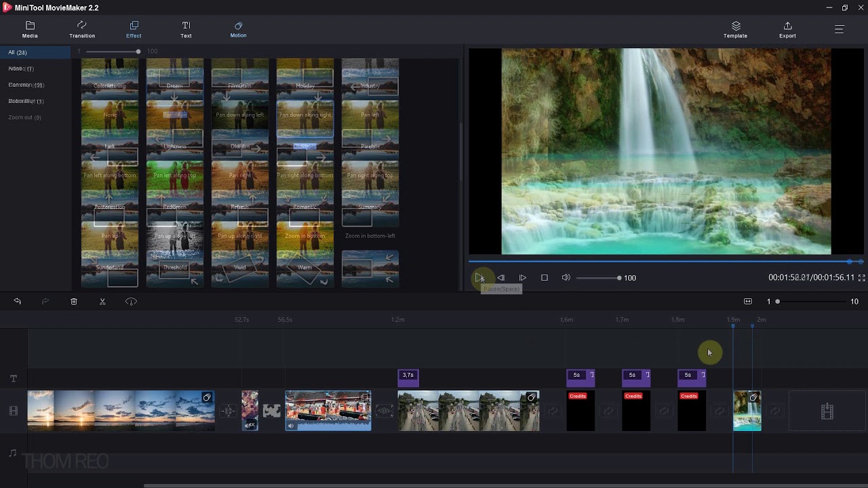The image size is (868, 488).
Task: Click the Export button
Action: pos(787,30)
